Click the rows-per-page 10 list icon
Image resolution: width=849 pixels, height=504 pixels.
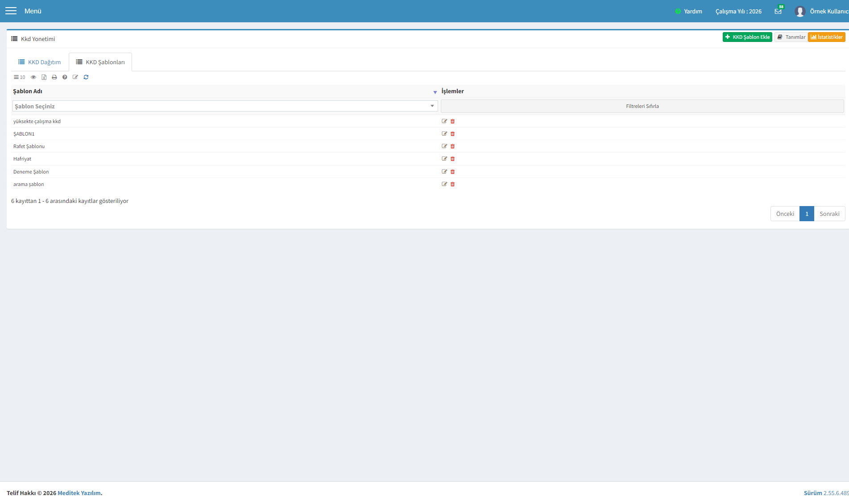point(19,77)
